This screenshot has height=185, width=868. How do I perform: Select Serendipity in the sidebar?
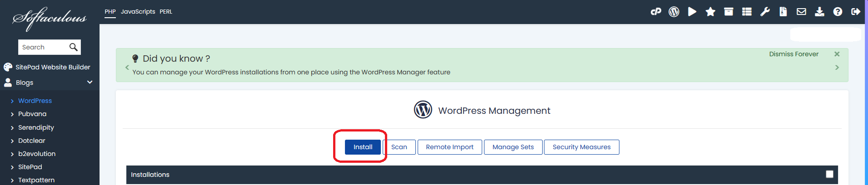point(36,127)
